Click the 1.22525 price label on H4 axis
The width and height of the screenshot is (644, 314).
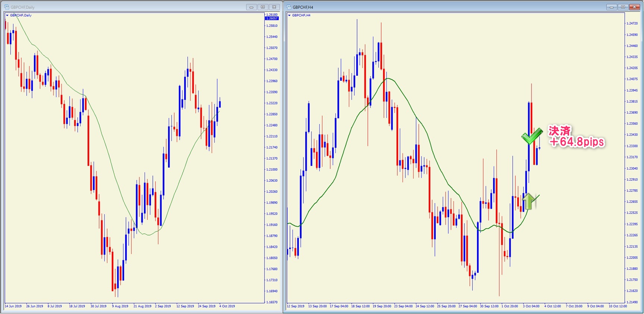point(632,213)
